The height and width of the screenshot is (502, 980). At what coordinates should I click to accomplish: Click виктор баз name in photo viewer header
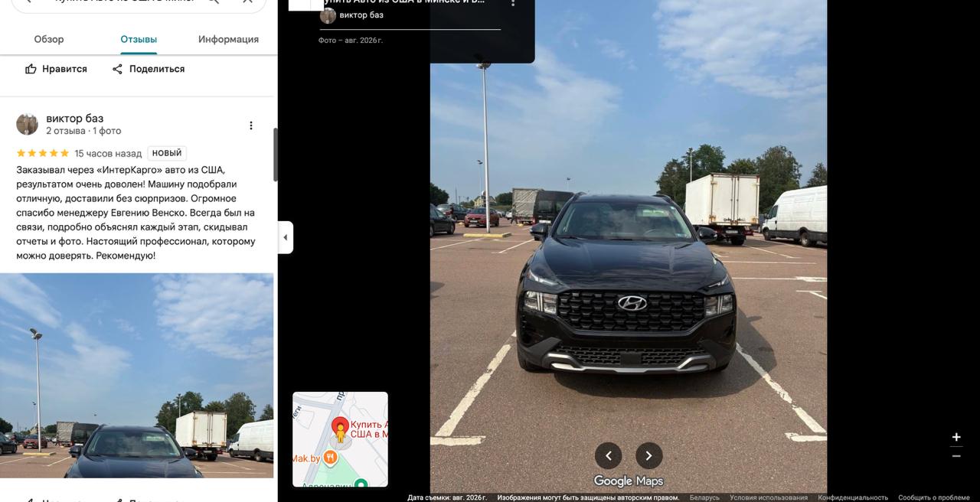pyautogui.click(x=361, y=15)
